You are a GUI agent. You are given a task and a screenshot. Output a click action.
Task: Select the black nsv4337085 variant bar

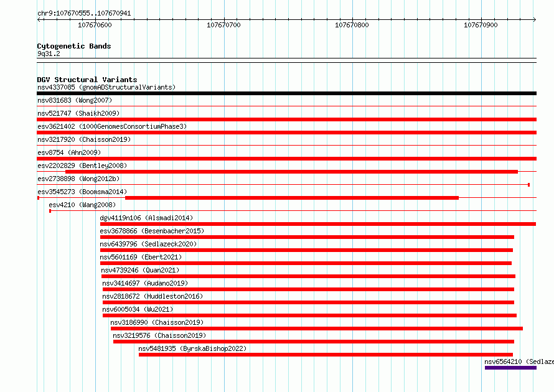(286, 93)
